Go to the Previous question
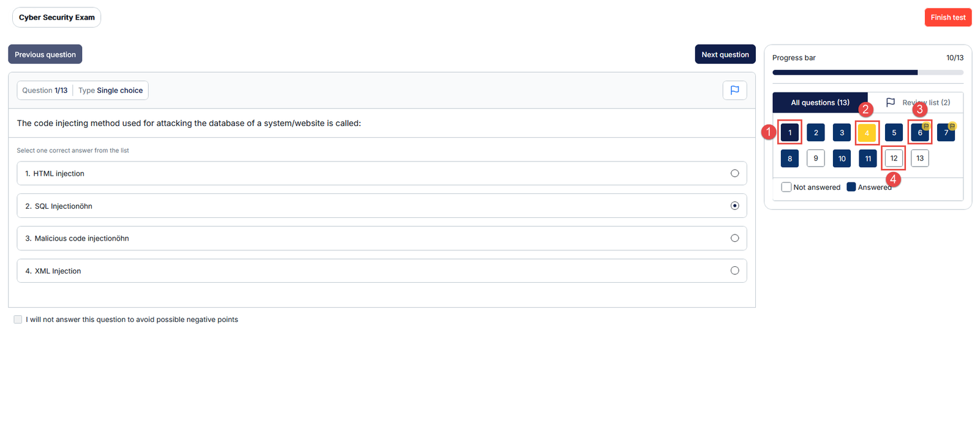 [x=45, y=54]
